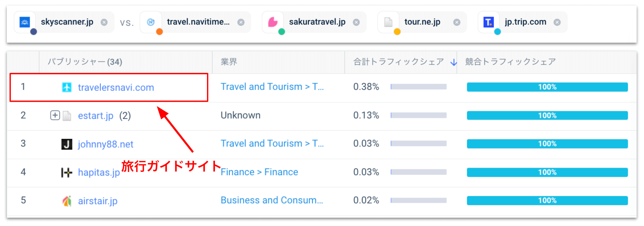Open the Finance > Finance industry link
The width and height of the screenshot is (644, 226).
point(259,172)
